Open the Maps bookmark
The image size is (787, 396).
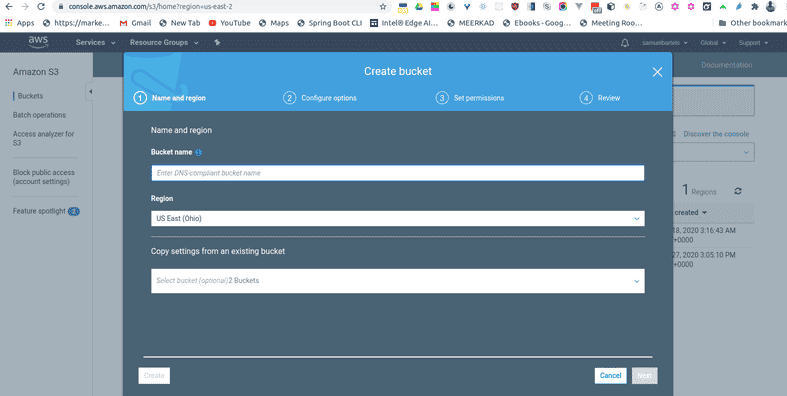(x=274, y=23)
